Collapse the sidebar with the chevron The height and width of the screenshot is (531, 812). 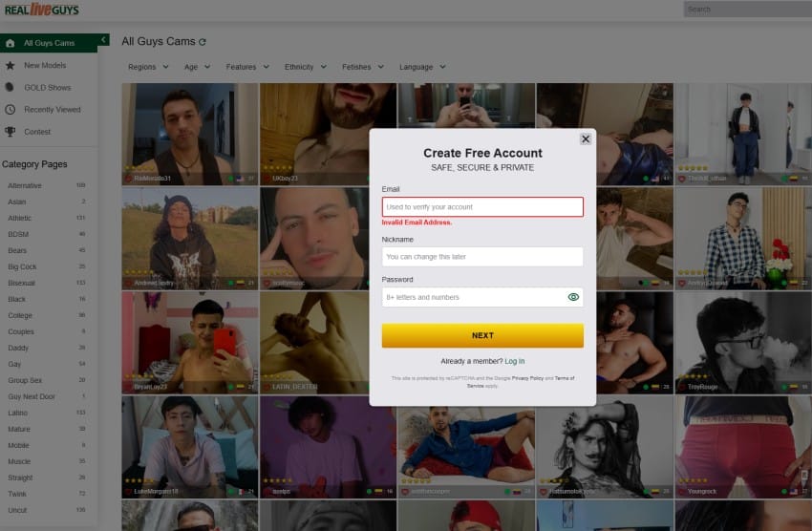[x=103, y=40]
